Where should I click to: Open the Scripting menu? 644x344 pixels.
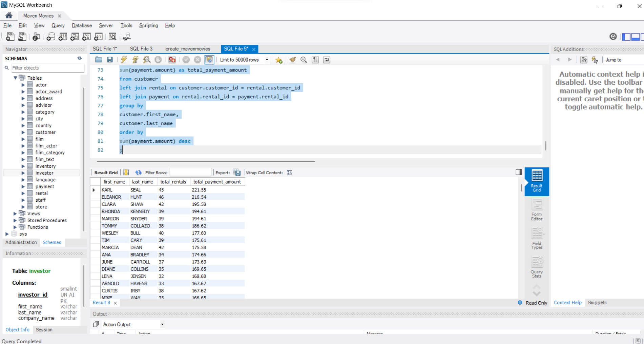[148, 25]
